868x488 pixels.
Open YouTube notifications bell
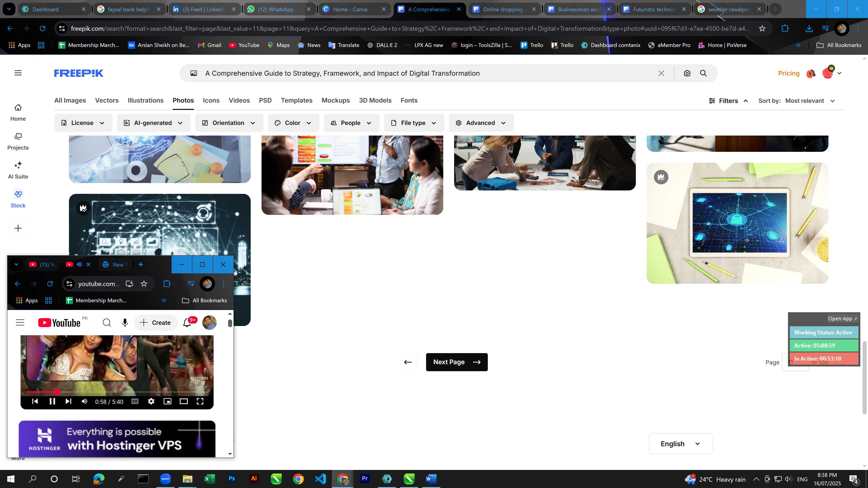(187, 323)
